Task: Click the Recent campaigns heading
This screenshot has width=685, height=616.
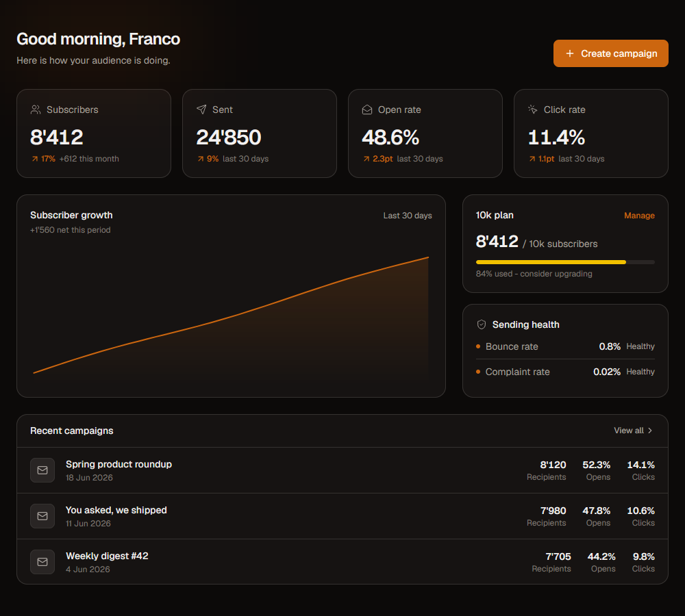Action: (x=72, y=431)
